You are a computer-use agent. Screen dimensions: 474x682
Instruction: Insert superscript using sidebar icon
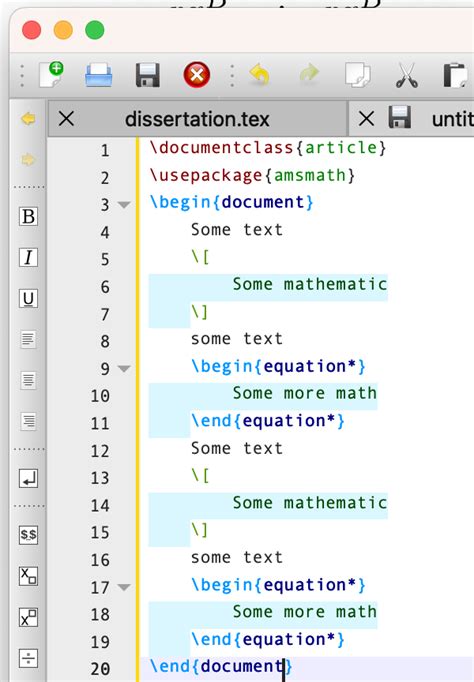click(28, 617)
